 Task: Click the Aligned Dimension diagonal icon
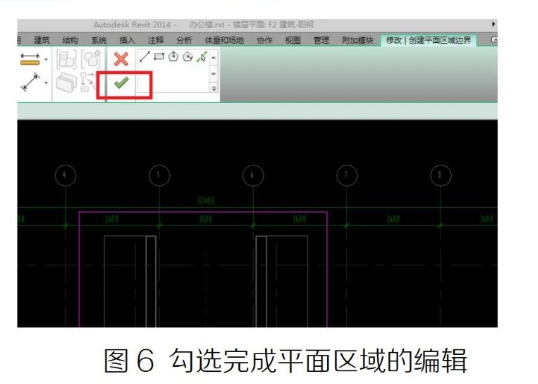tap(30, 82)
